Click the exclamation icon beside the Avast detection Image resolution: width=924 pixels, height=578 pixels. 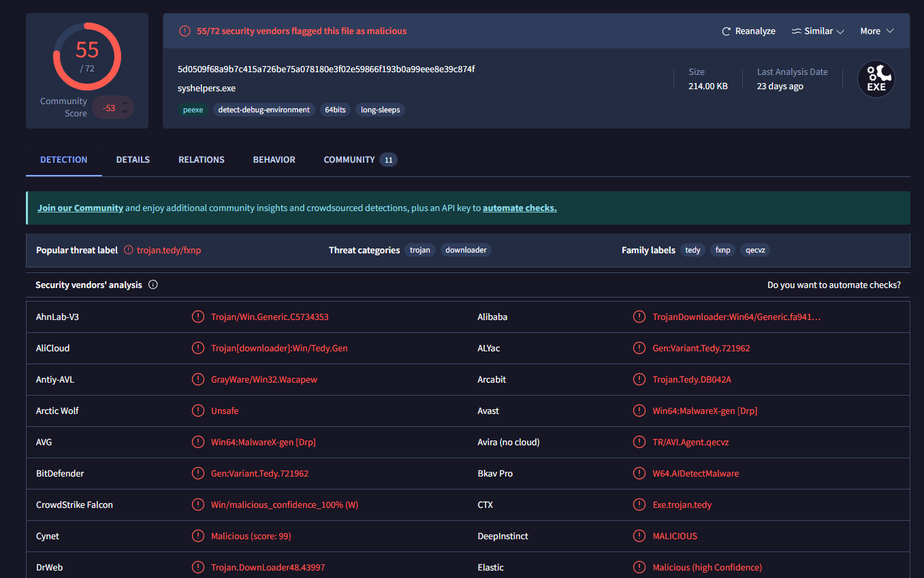click(x=639, y=411)
